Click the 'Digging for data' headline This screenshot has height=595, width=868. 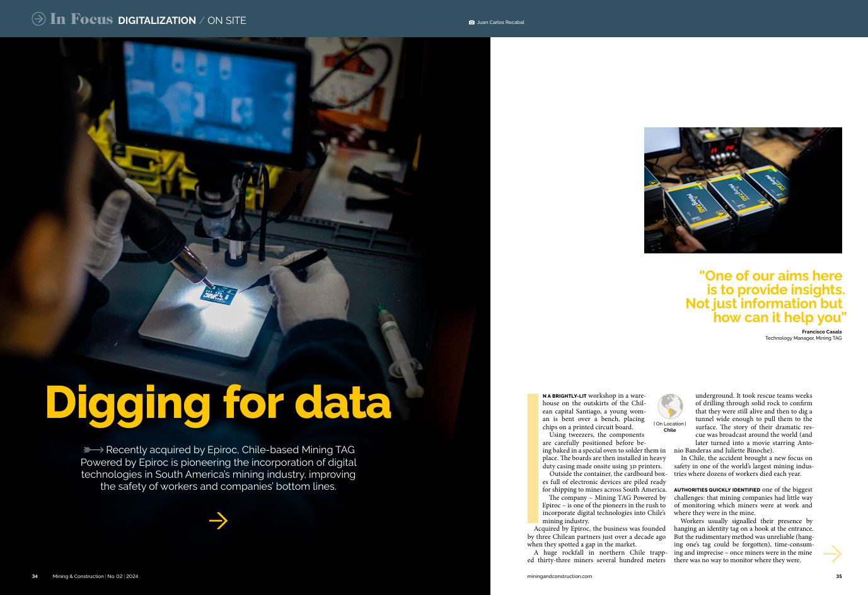218,403
